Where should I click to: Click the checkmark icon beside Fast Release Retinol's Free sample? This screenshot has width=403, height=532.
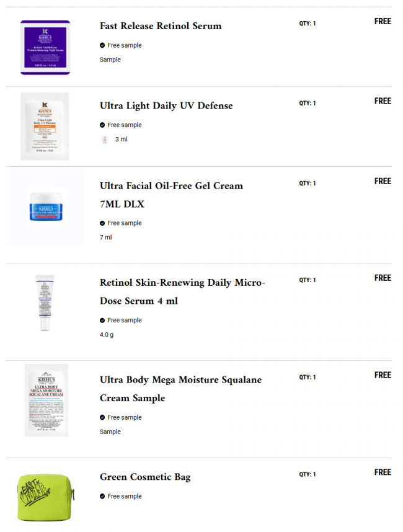point(102,45)
